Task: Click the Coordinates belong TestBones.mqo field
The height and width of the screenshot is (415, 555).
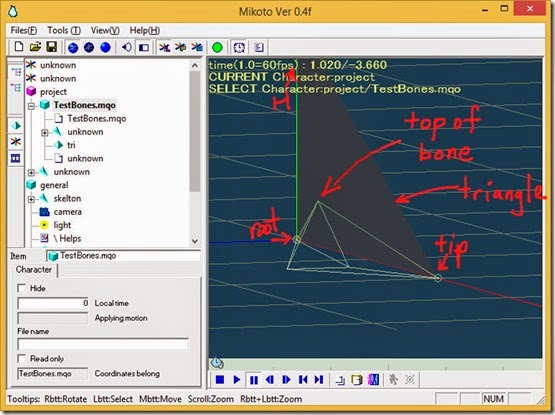Action: [53, 374]
